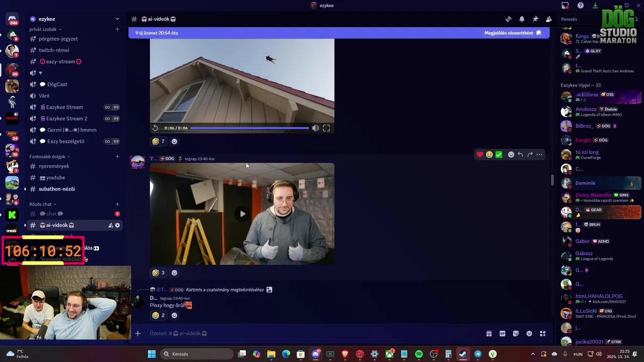644x362 pixels.
Task: React with green checkmark in message hover bar
Action: click(x=499, y=154)
